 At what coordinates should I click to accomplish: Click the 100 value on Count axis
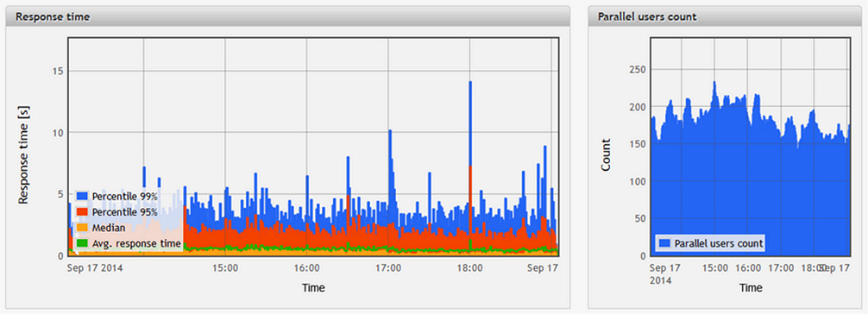click(x=638, y=181)
